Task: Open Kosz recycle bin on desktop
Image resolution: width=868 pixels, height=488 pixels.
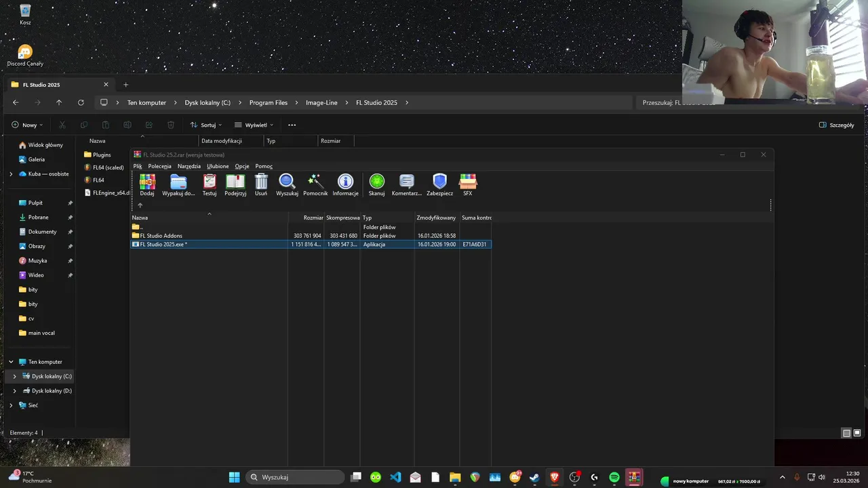Action: point(25,15)
